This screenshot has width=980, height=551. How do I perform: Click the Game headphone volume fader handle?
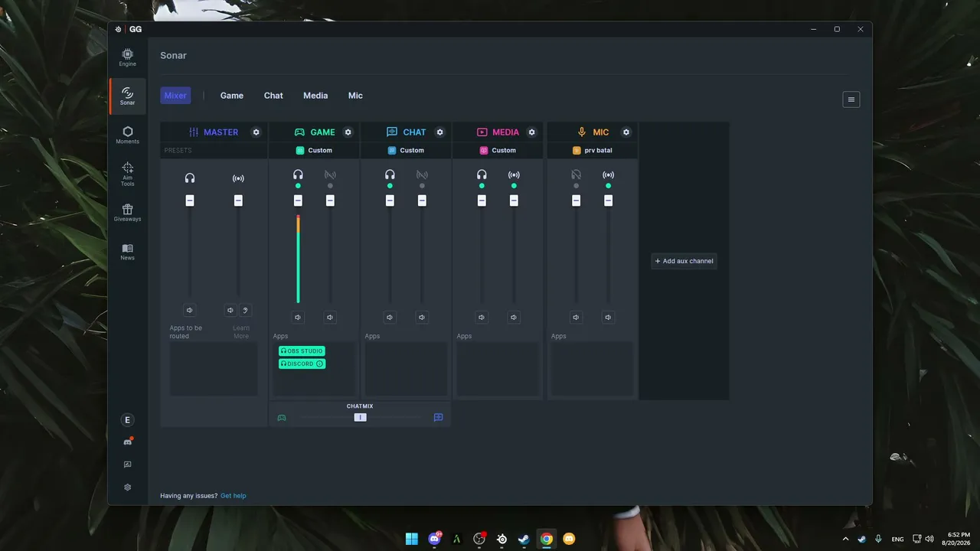click(298, 201)
